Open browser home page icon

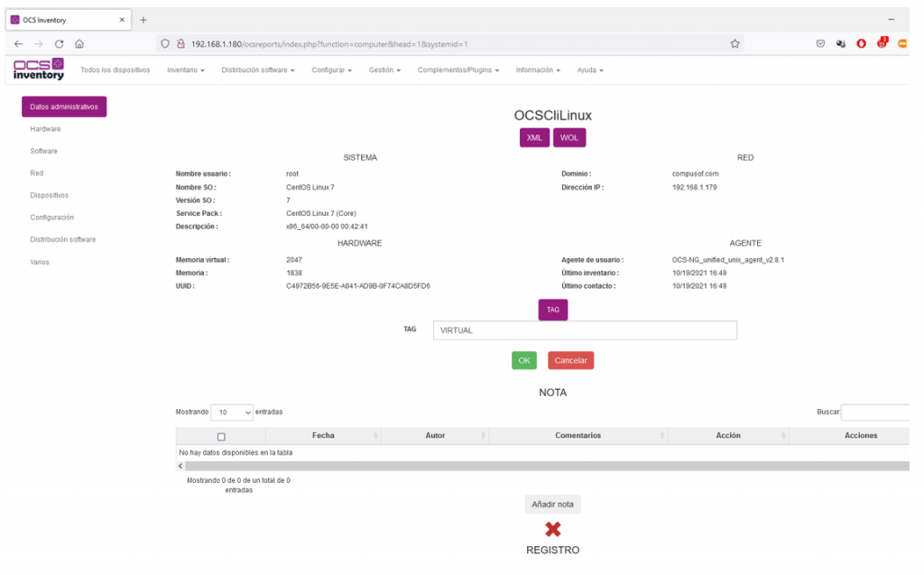(79, 43)
